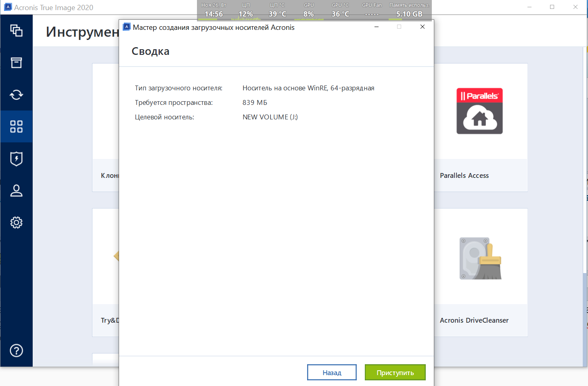This screenshot has width=588, height=386.
Task: Close the Acronis True Image main window
Action: [x=575, y=7]
